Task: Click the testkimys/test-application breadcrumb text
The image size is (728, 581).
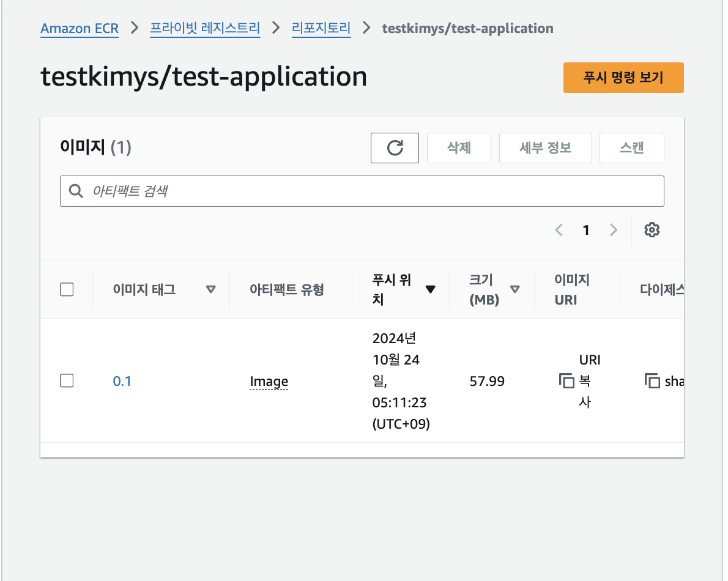Action: coord(467,28)
